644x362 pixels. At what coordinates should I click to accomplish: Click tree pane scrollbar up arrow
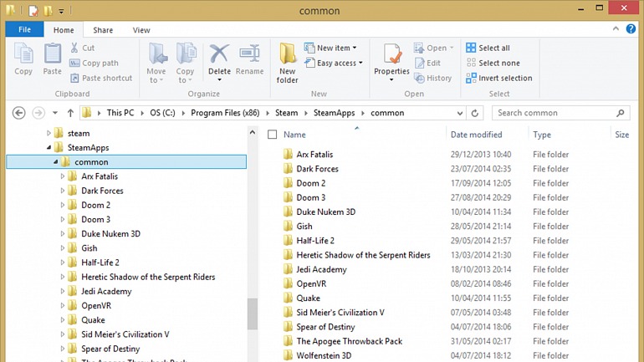pyautogui.click(x=253, y=132)
